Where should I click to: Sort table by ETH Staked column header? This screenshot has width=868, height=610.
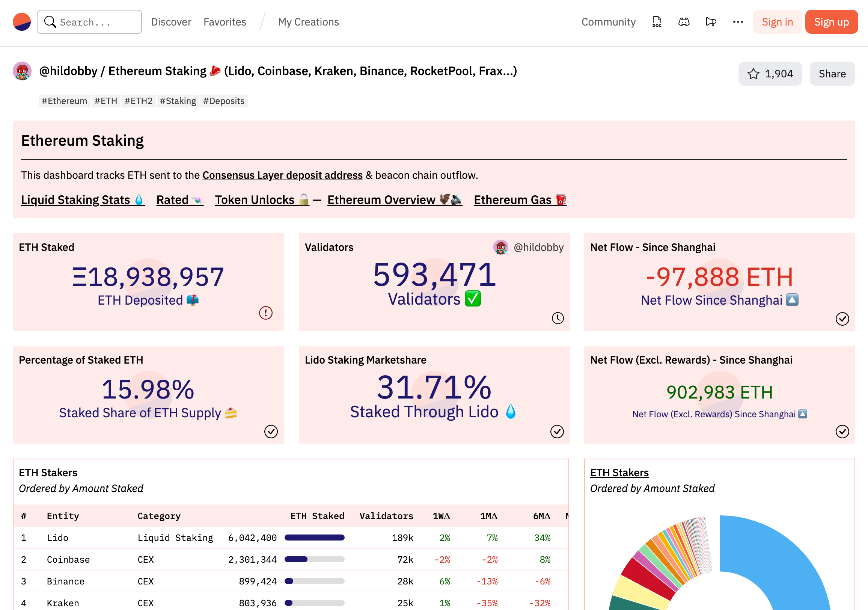pos(317,516)
